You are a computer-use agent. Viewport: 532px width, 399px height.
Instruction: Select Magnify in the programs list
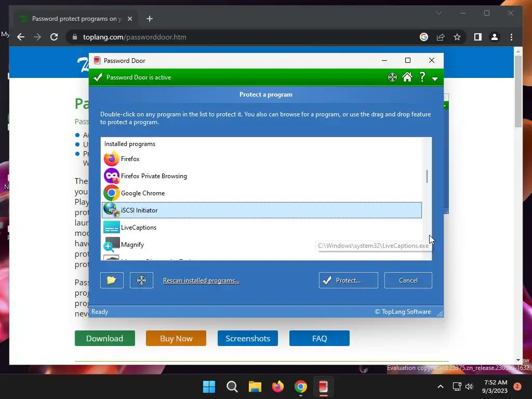(262, 245)
